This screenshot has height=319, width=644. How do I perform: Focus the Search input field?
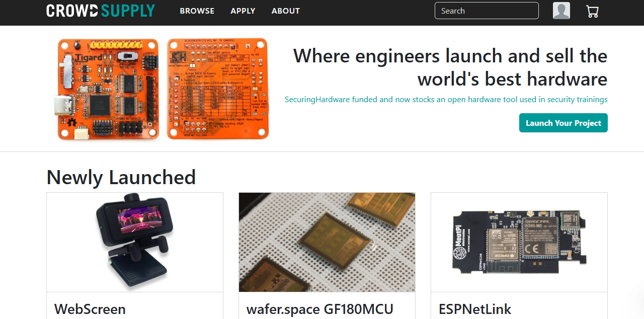pos(487,11)
